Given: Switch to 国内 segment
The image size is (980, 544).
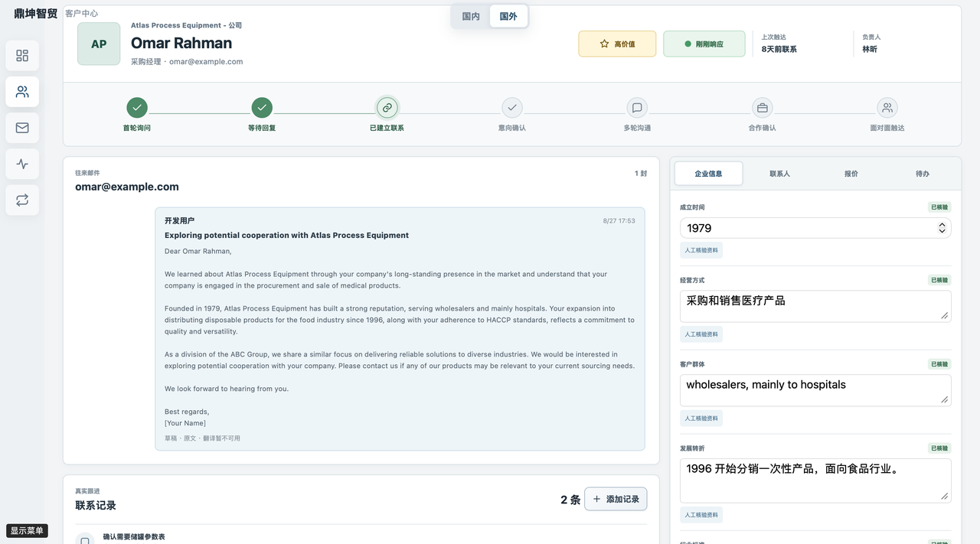Looking at the screenshot, I should click(471, 16).
